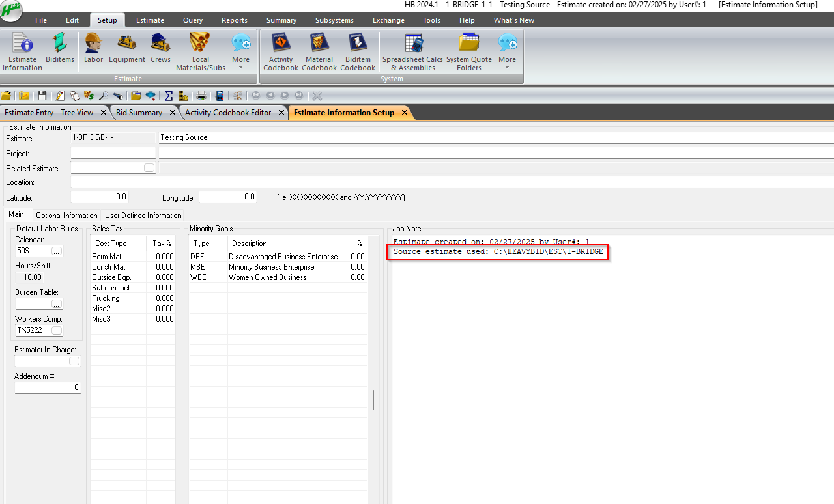Open the Material Codebook icon

(x=319, y=52)
